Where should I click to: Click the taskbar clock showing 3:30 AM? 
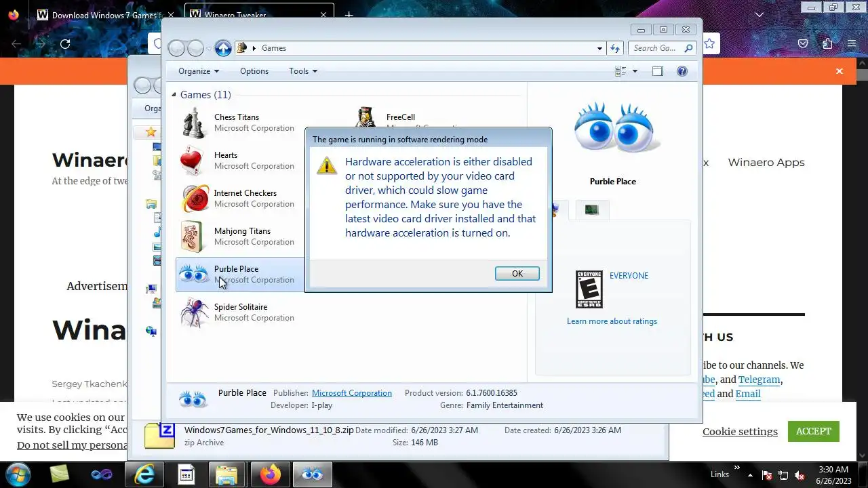click(x=833, y=475)
